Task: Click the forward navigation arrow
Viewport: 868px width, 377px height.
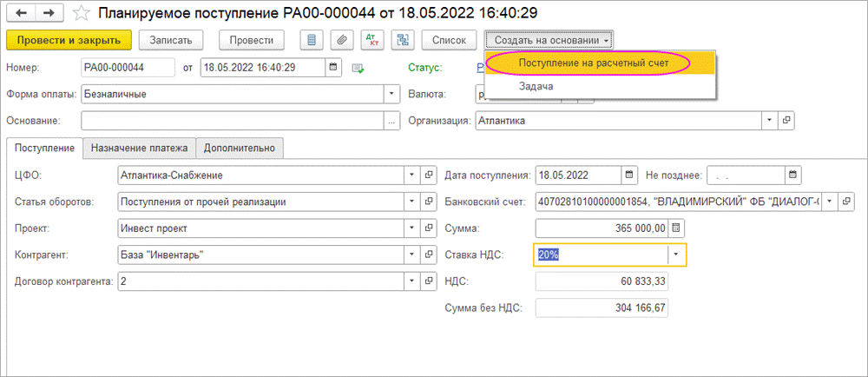Action: pyautogui.click(x=48, y=14)
